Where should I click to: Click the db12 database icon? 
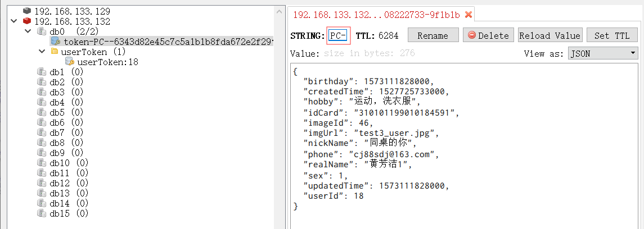tap(42, 183)
